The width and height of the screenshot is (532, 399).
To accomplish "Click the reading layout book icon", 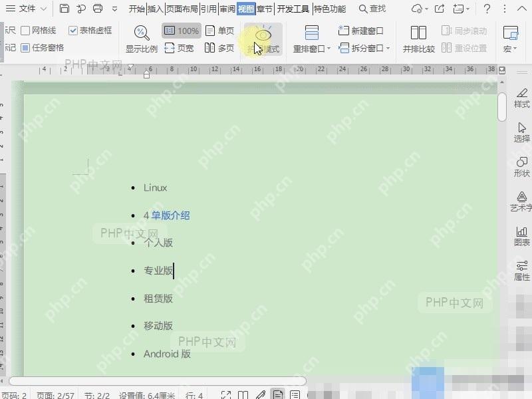I will pos(243,394).
